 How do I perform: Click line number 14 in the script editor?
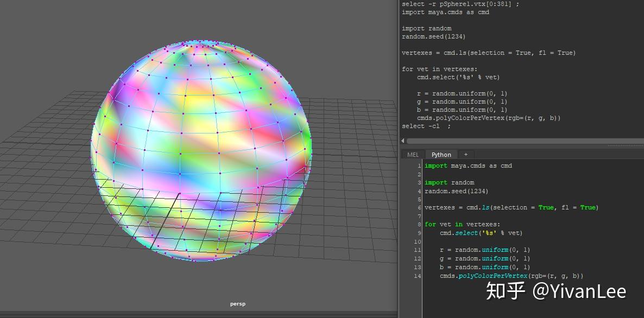tap(417, 276)
